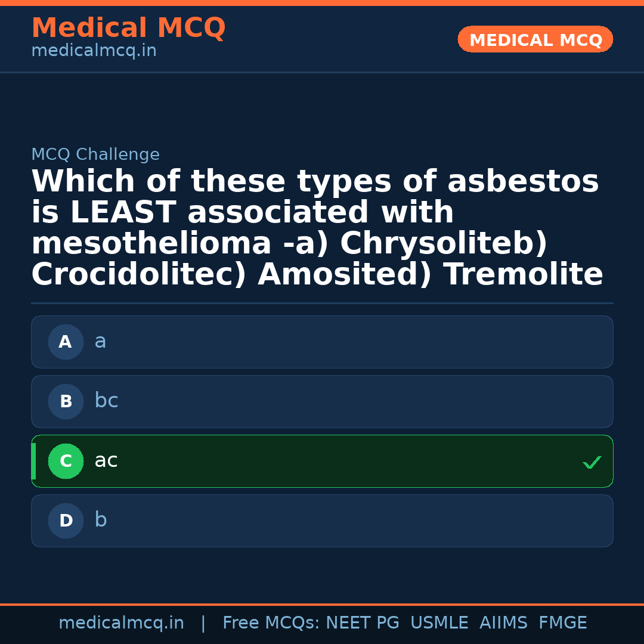Click the circular B option badge
This screenshot has width=644, height=644.
tap(66, 402)
